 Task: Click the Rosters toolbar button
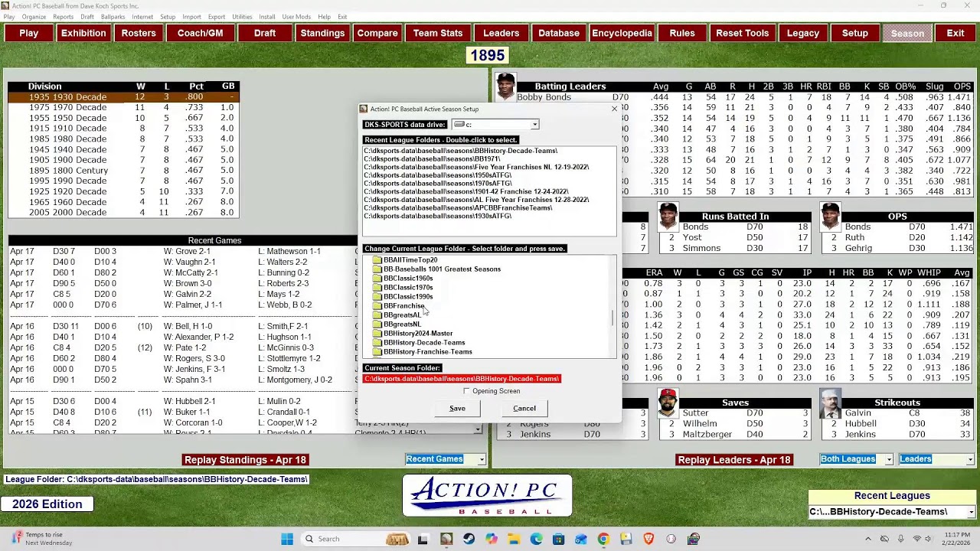[139, 33]
